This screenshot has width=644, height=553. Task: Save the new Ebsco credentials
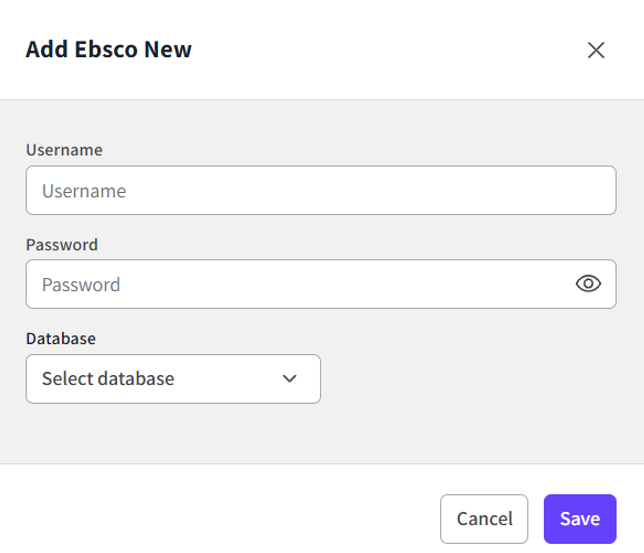coord(580,519)
